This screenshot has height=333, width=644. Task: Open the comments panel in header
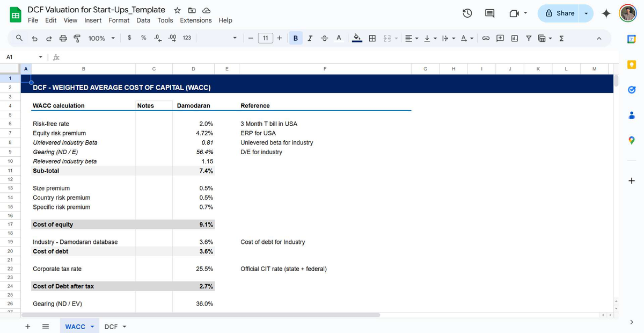489,13
